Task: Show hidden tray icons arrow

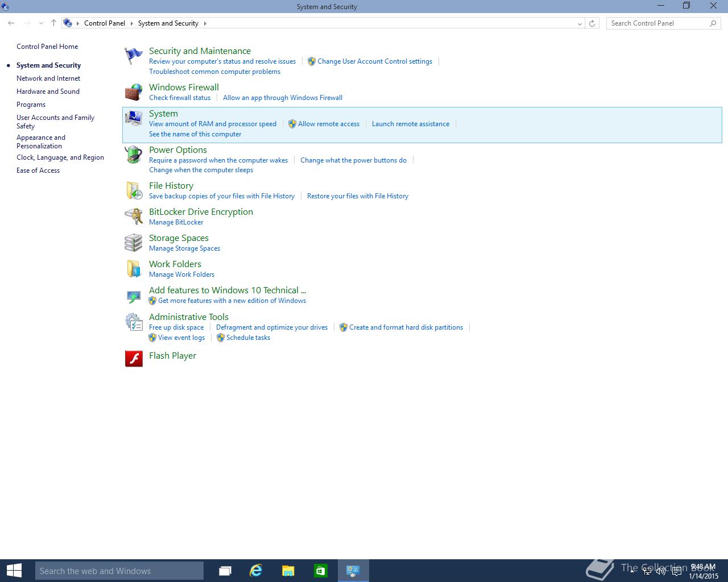Action: coord(632,571)
